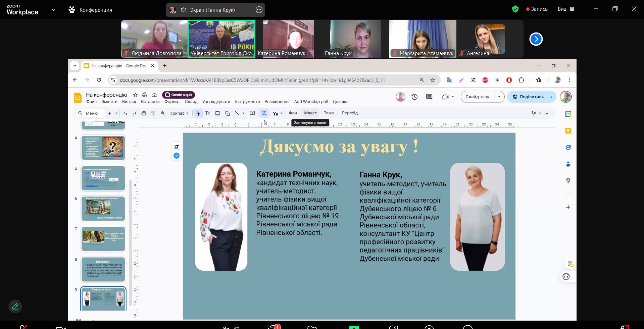
Task: Click the add comment icon in toolbar
Action: (x=252, y=113)
